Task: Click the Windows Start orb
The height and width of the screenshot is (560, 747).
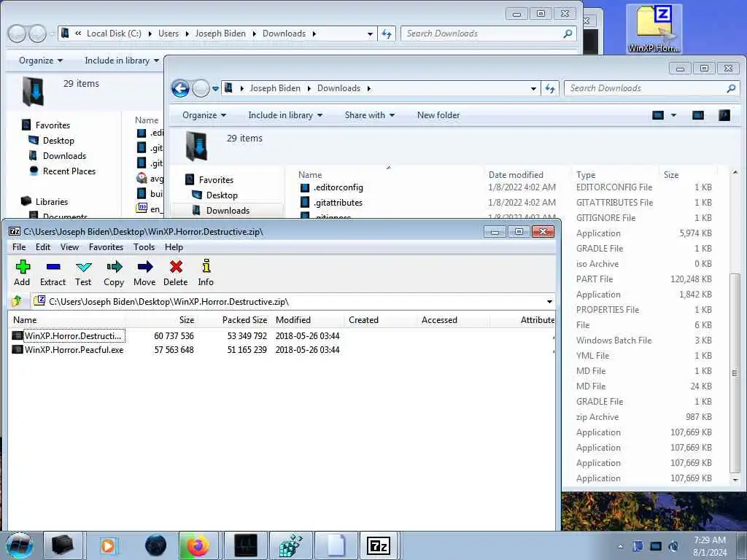Action: pyautogui.click(x=19, y=545)
